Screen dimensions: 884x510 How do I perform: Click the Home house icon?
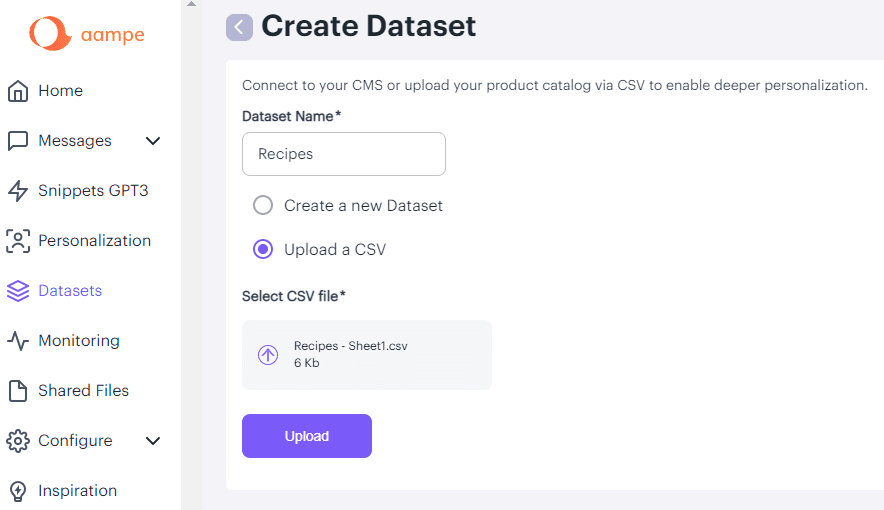tap(17, 91)
